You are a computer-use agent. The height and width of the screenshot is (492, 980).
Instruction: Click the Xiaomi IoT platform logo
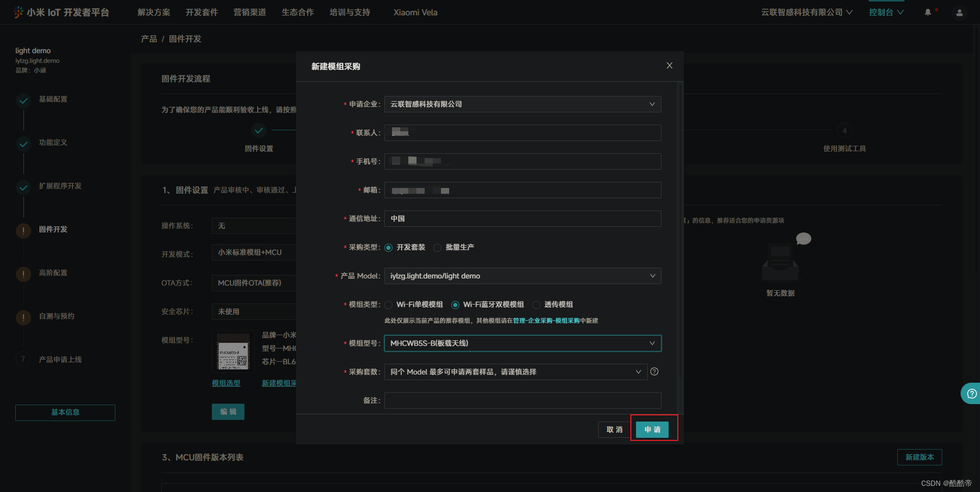pyautogui.click(x=61, y=12)
